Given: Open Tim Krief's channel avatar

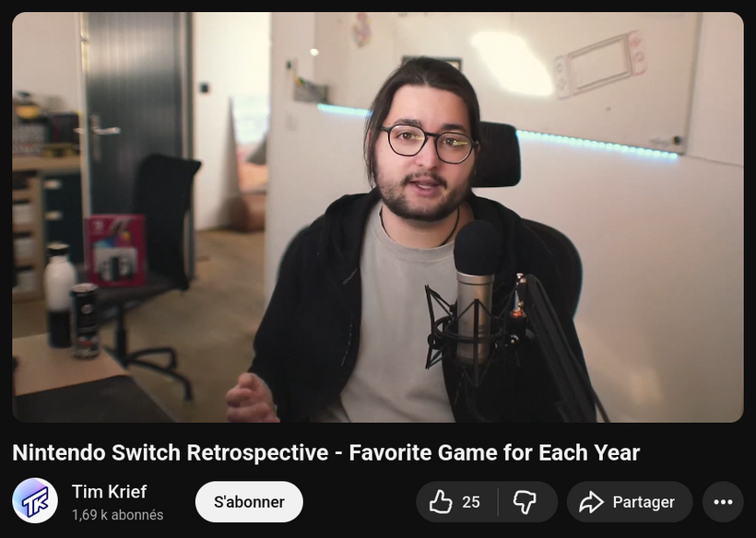Looking at the screenshot, I should pos(35,501).
